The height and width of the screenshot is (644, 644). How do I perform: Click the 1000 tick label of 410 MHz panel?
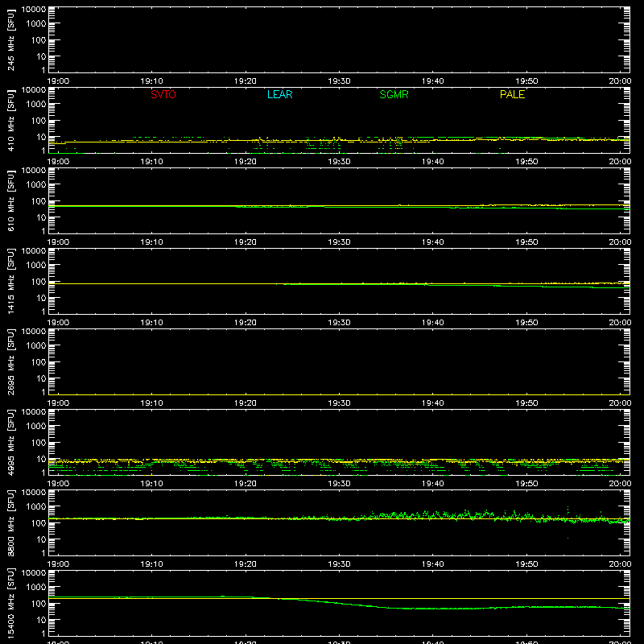coord(36,105)
